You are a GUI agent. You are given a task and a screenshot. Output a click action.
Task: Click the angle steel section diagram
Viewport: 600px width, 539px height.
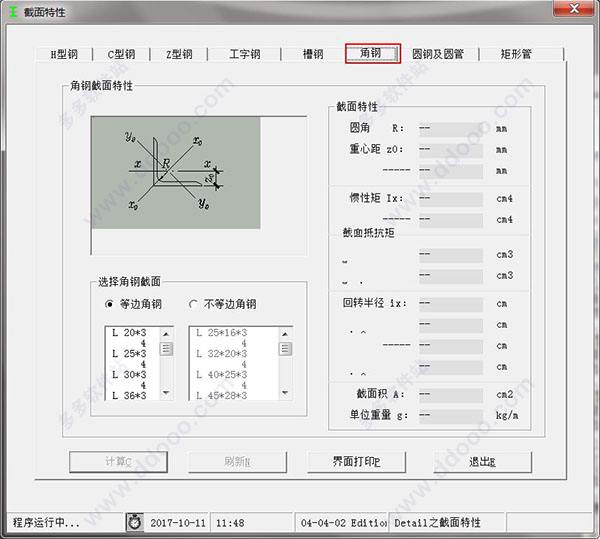pos(176,173)
